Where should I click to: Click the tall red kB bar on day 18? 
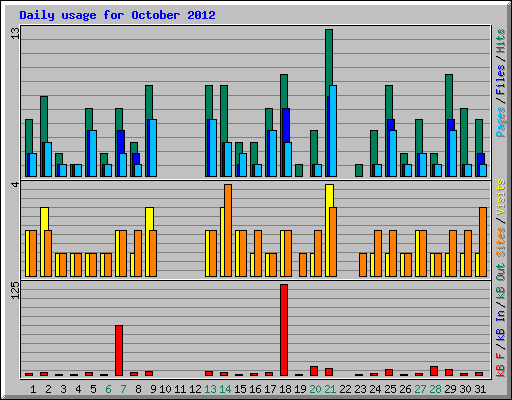[x=284, y=330]
